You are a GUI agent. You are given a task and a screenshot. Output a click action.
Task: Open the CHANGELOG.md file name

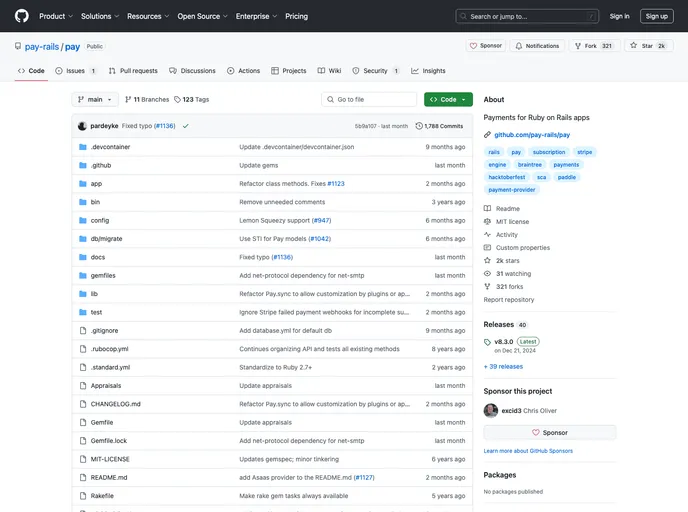click(x=115, y=404)
